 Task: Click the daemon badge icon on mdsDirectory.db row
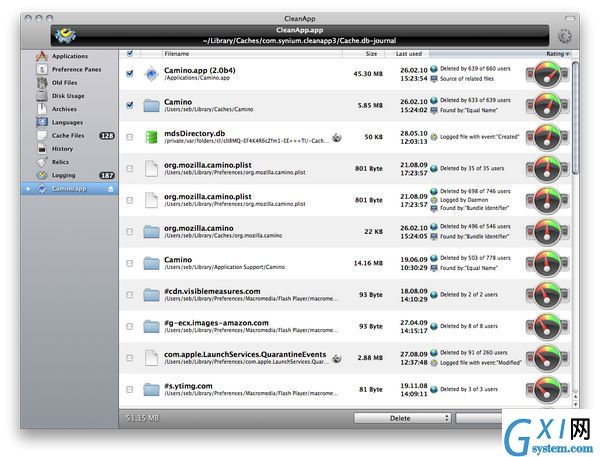pyautogui.click(x=337, y=137)
